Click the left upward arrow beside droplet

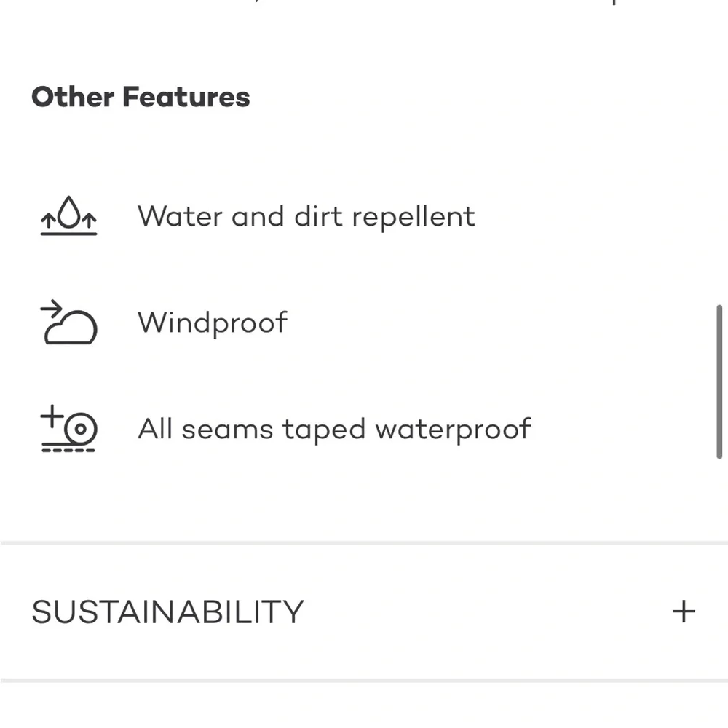click(48, 220)
